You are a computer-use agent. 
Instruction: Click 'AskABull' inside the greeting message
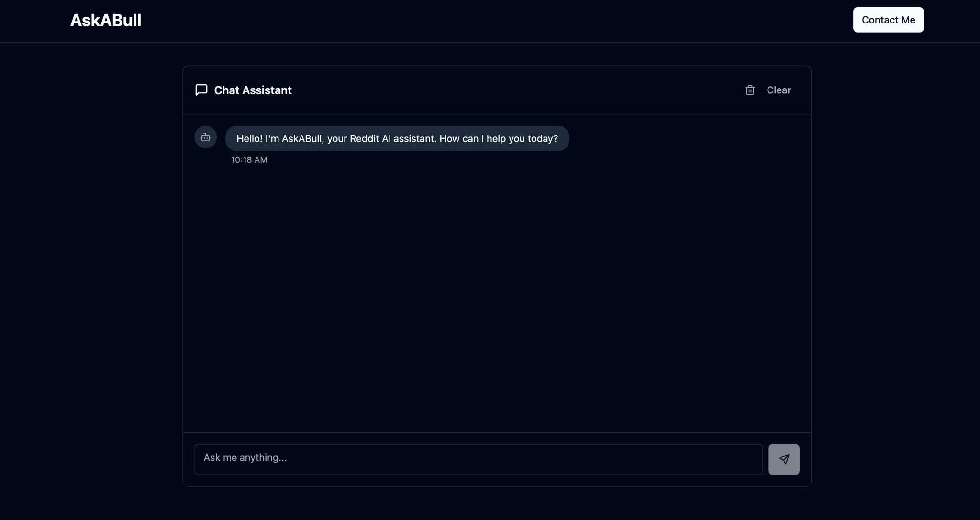coord(302,138)
